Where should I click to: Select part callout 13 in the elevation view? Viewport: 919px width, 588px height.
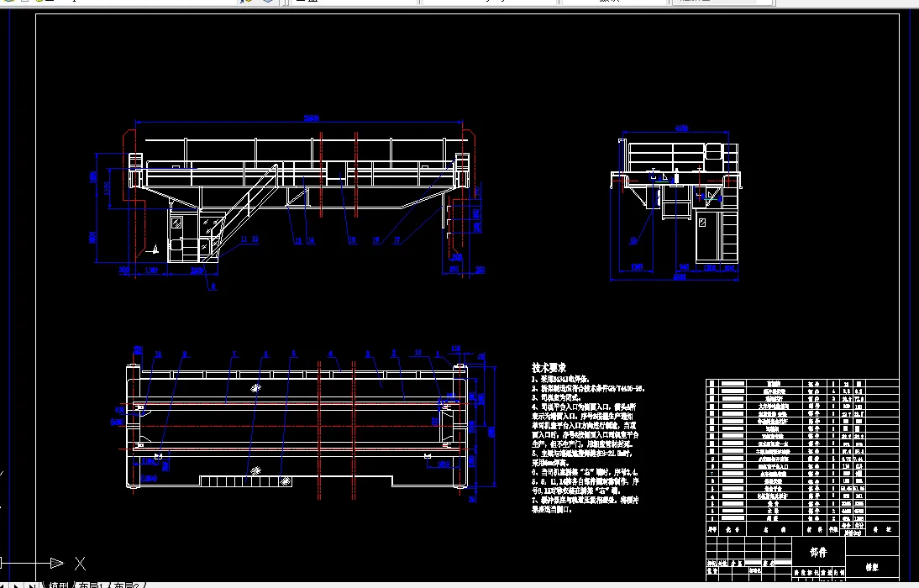tap(297, 240)
